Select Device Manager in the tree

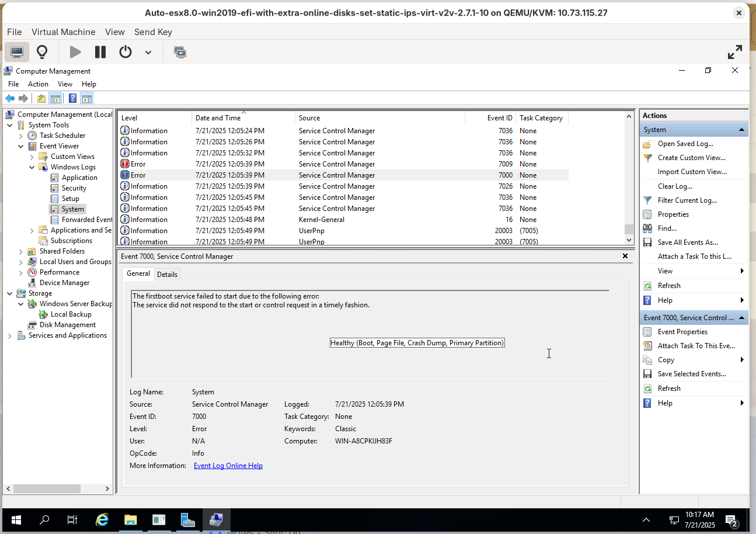point(64,283)
